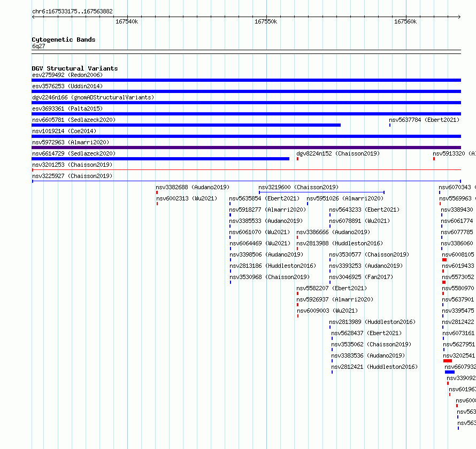This screenshot has height=449, width=476.
Task: Click the nsv2812422 label
Action: (458, 322)
